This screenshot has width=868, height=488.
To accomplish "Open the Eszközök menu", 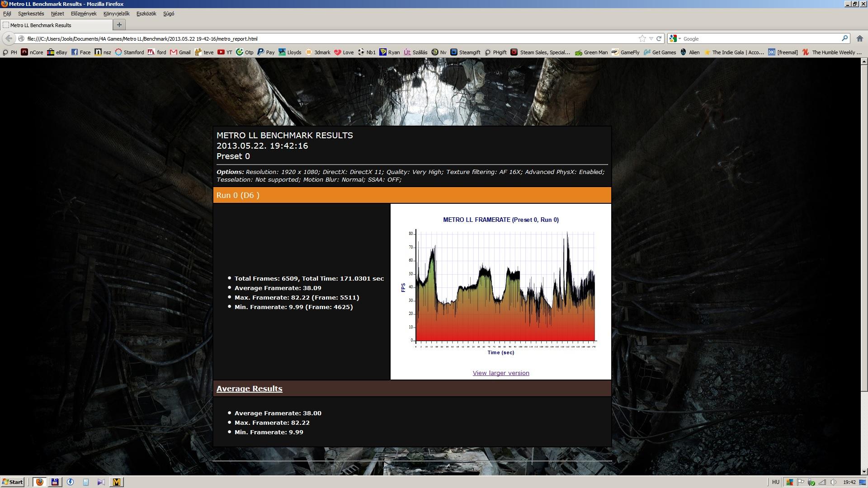I will click(x=146, y=14).
